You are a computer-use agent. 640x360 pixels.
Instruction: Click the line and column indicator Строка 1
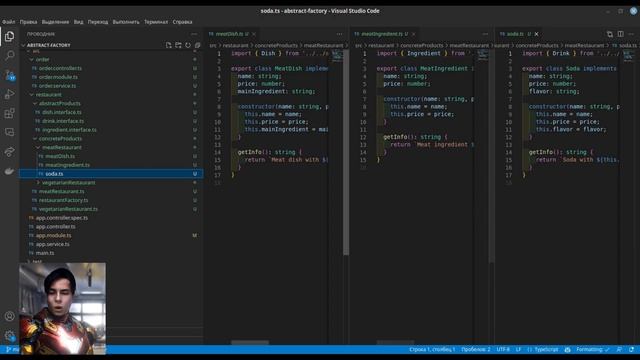(432, 350)
